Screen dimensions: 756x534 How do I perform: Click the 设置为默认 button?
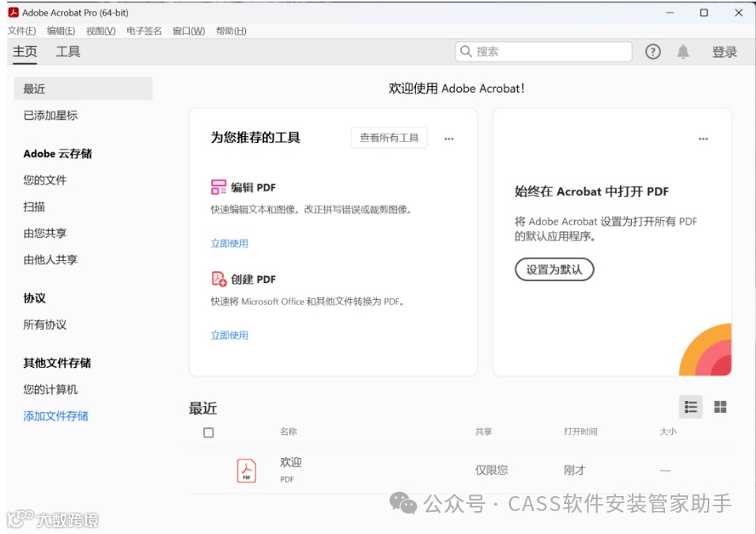tap(554, 269)
